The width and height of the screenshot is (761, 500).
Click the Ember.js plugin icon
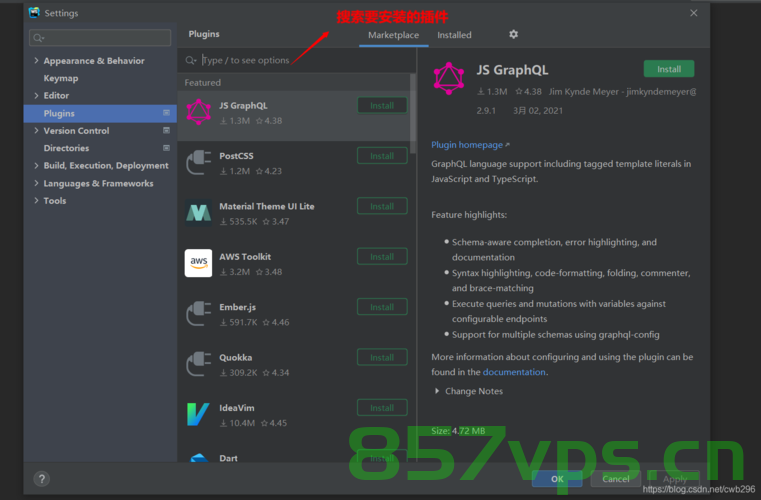click(x=199, y=314)
